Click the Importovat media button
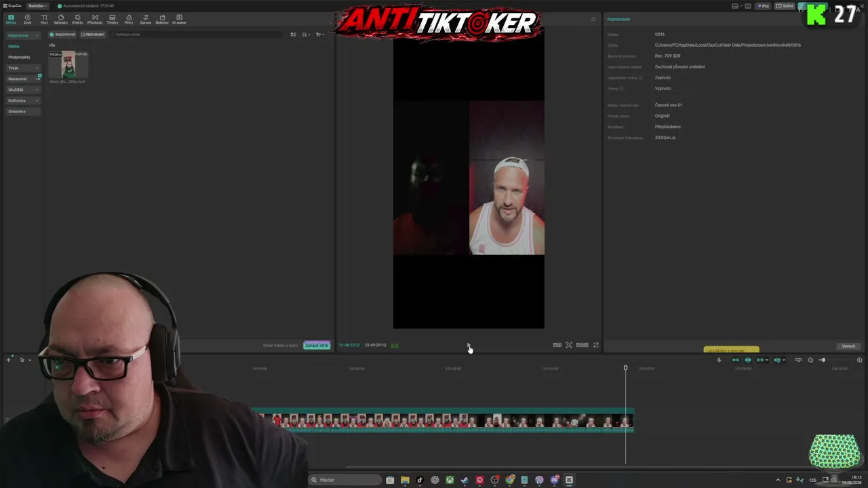868x488 pixels. point(62,35)
